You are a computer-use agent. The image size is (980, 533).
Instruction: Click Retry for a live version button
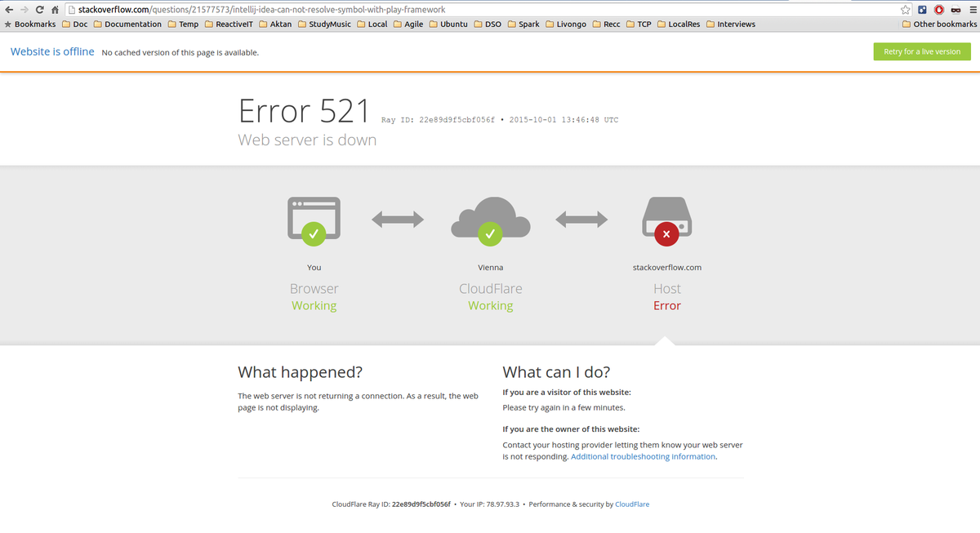coord(922,51)
